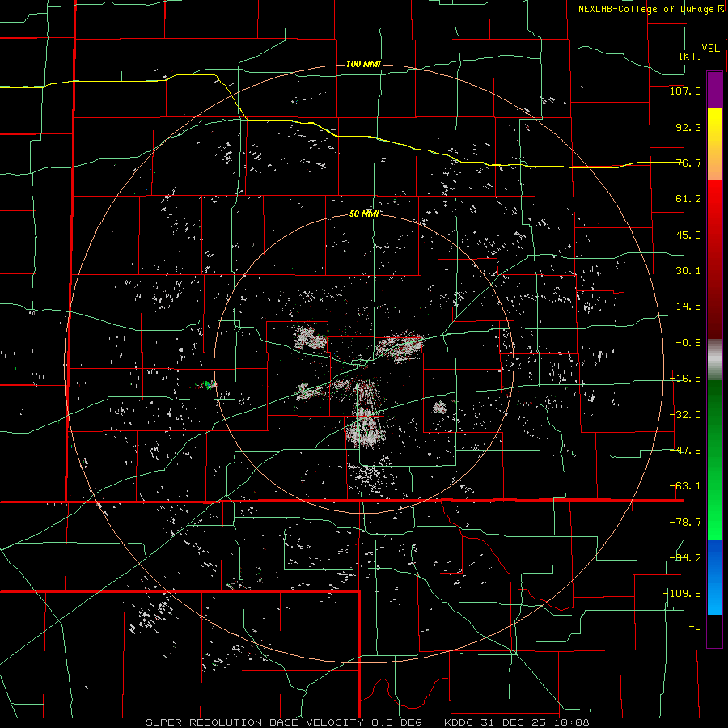Screen dimensions: 728x728
Task: Select the 14.5 scale label
Action: [688, 307]
